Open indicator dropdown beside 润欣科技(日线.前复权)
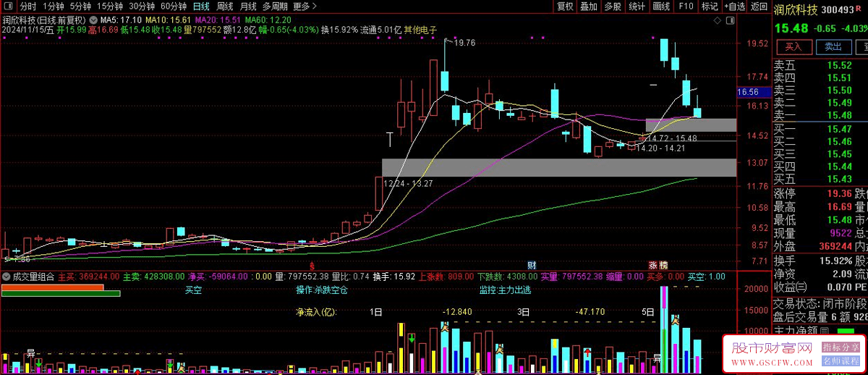The image size is (868, 375). (x=93, y=19)
